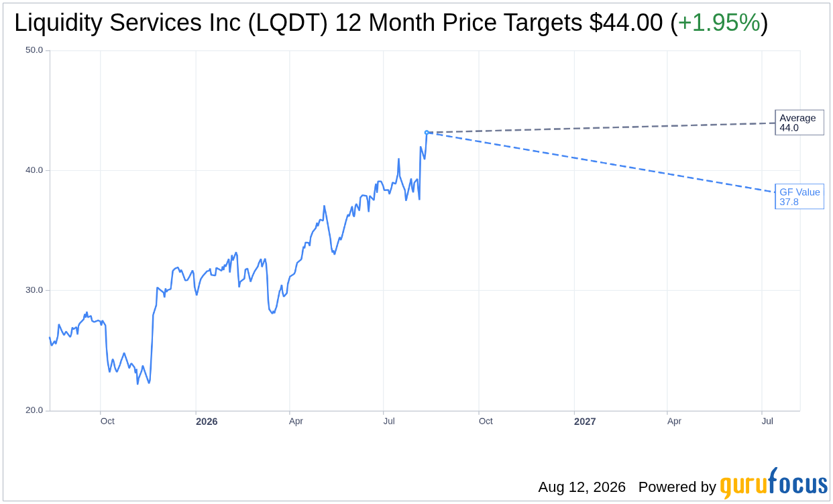
Task: Click the Average 44.0 label box
Action: coord(799,123)
